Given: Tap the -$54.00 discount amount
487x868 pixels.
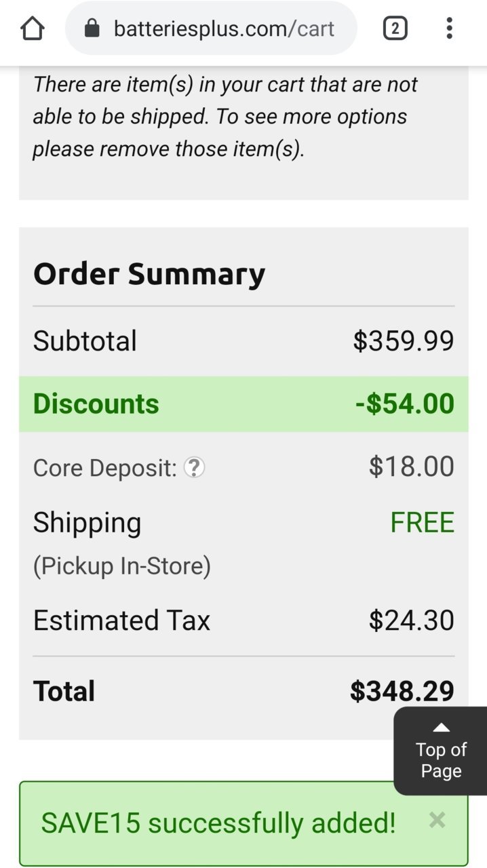Looking at the screenshot, I should pos(405,403).
